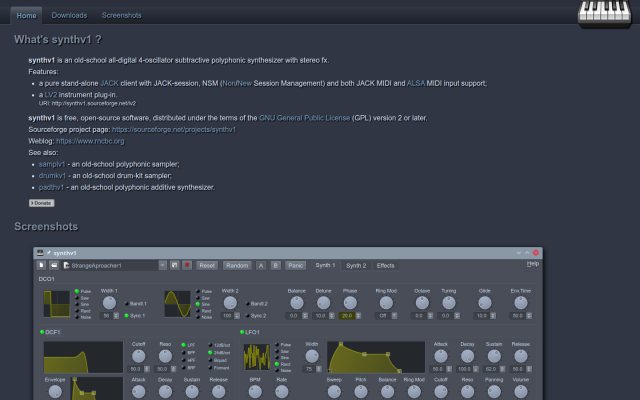Viewport: 640px width, 400px height.
Task: Click the StrangeAproacher1 preset name field
Action: tap(110, 265)
